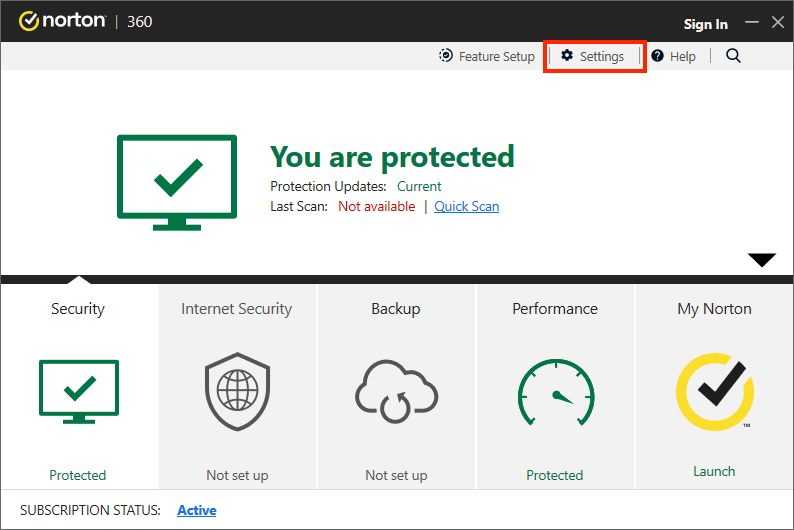Minimize the Norton 360 window
Image resolution: width=794 pixels, height=530 pixels.
[x=752, y=22]
